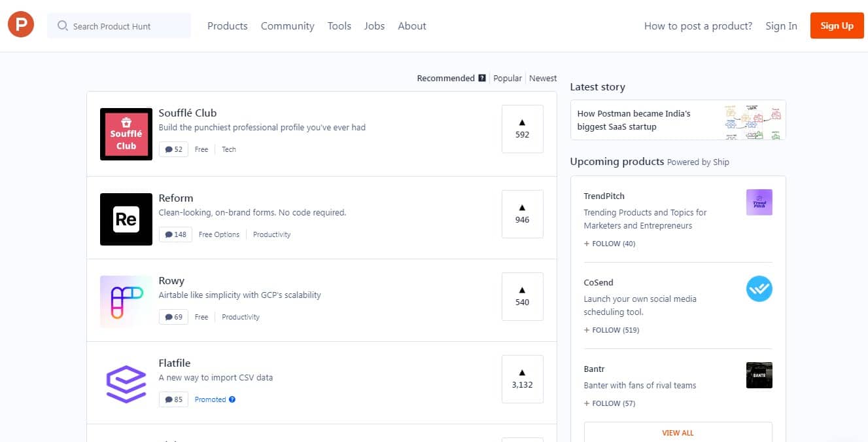Open the Reform product logo
Image resolution: width=868 pixels, height=442 pixels.
tap(126, 219)
